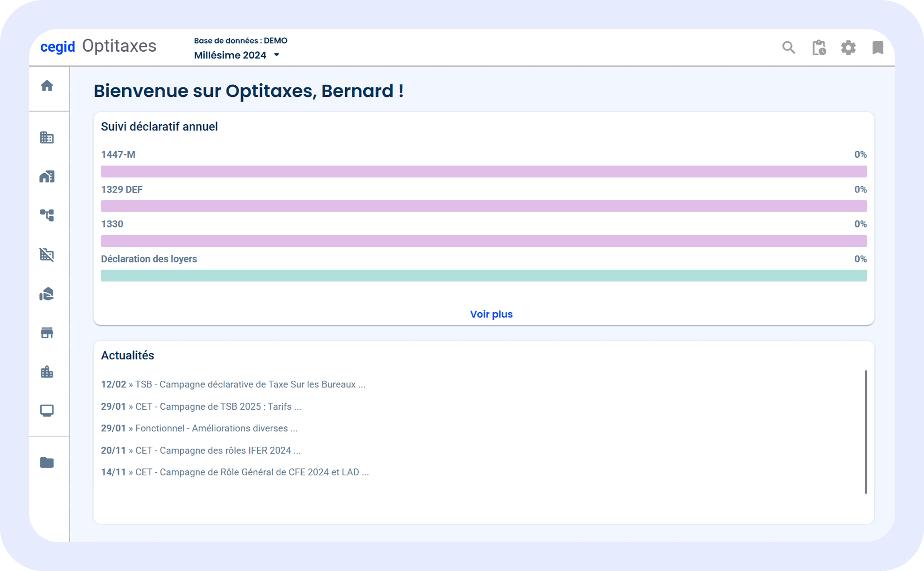Open the house-with-building sidebar icon
This screenshot has height=571, width=924.
47,176
